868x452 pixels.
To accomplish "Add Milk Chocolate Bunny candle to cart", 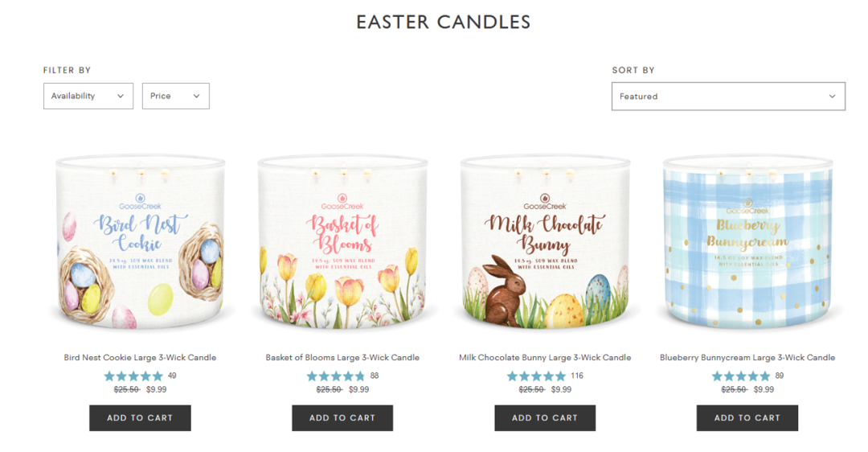I will point(545,417).
